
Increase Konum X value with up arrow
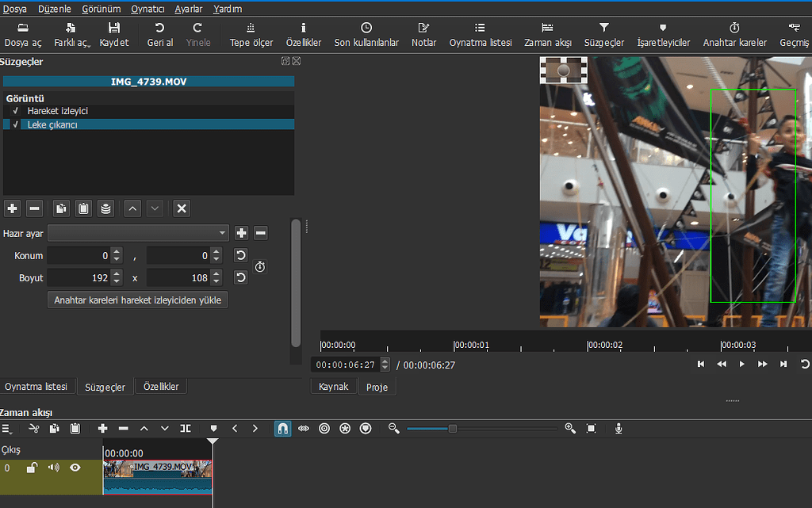coord(117,251)
